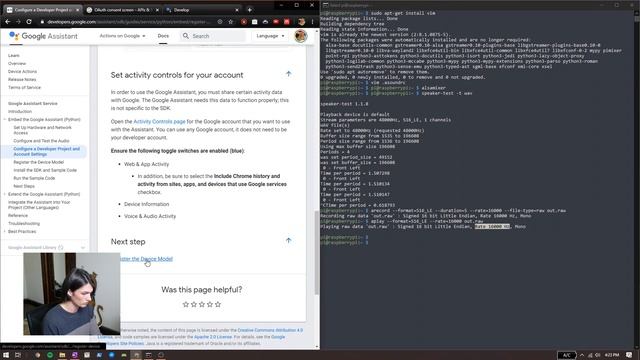Open Run the Sample Code in sidebar
The height and width of the screenshot is (360, 640).
[x=34, y=178]
